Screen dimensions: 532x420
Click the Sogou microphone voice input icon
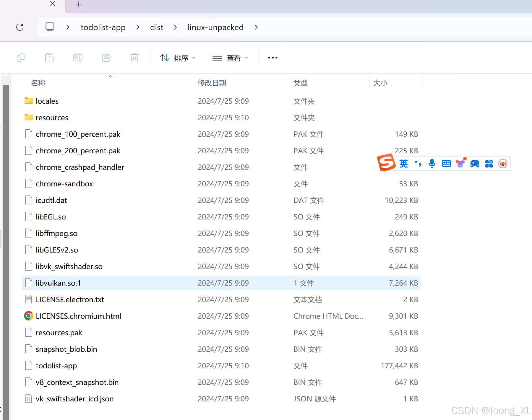point(432,163)
